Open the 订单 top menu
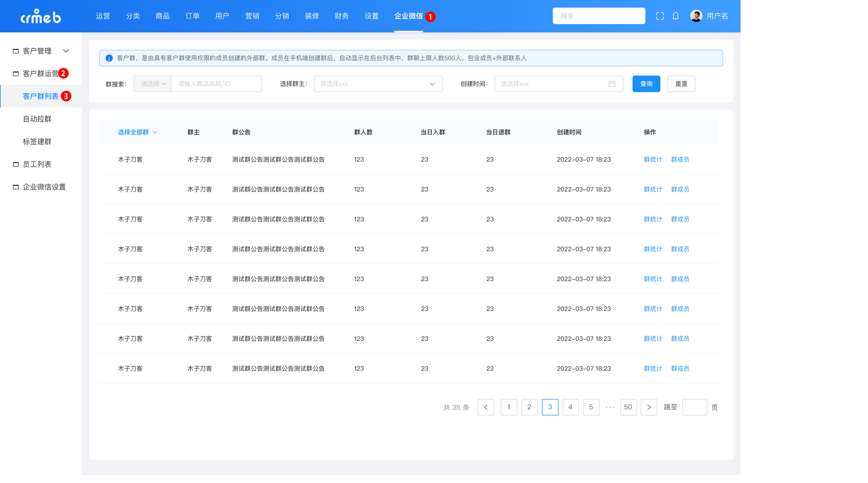The width and height of the screenshot is (868, 483). pos(192,16)
